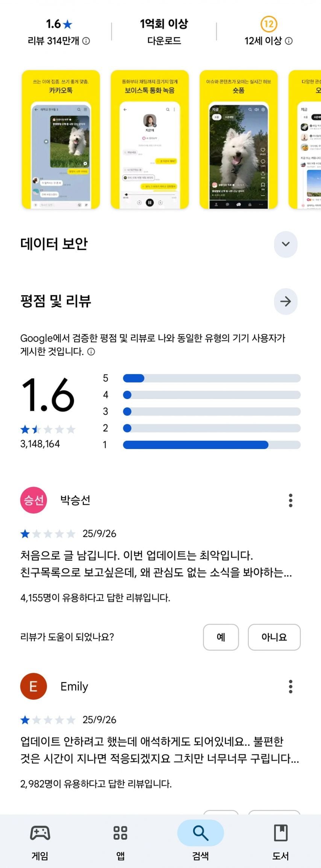
Task: View 보이스톡 통화 녹음 screenshot
Action: [x=150, y=139]
